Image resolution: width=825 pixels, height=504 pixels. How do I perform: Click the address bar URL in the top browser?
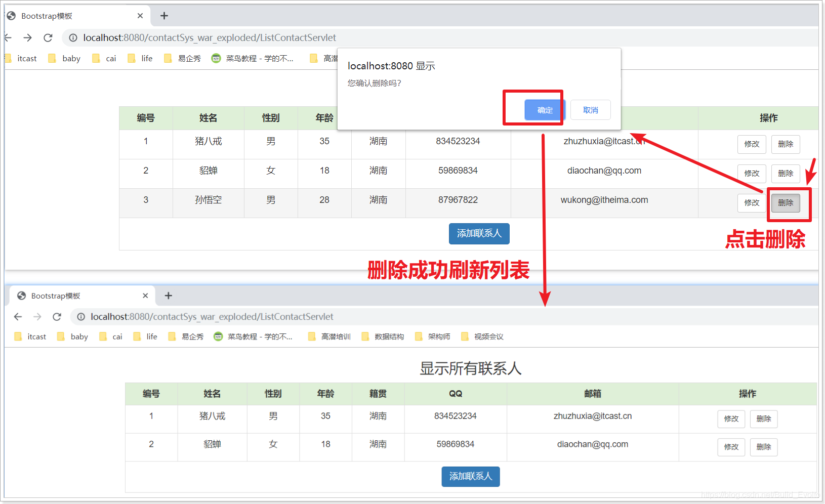click(210, 38)
